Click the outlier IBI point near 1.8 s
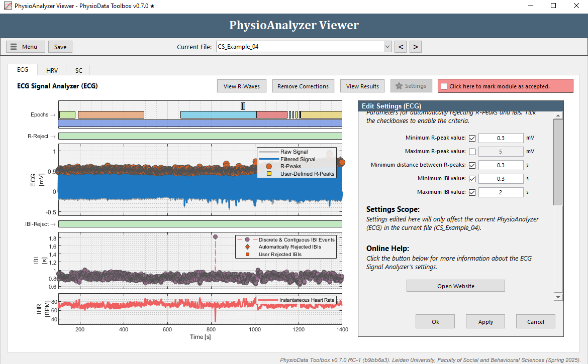Screen dimensions: 588x364 tap(215, 236)
